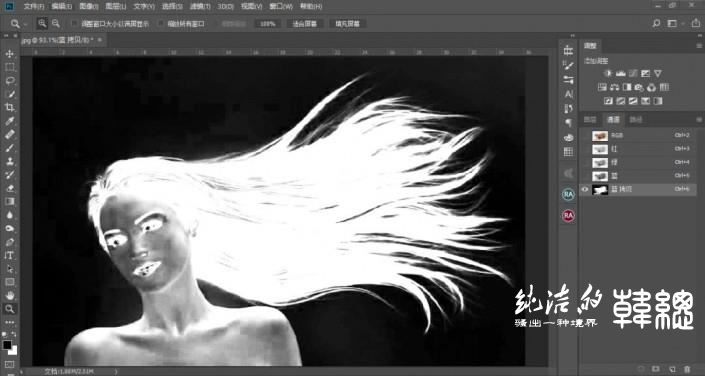Choose Zoom In mode in options bar
705x376 pixels.
pos(42,23)
